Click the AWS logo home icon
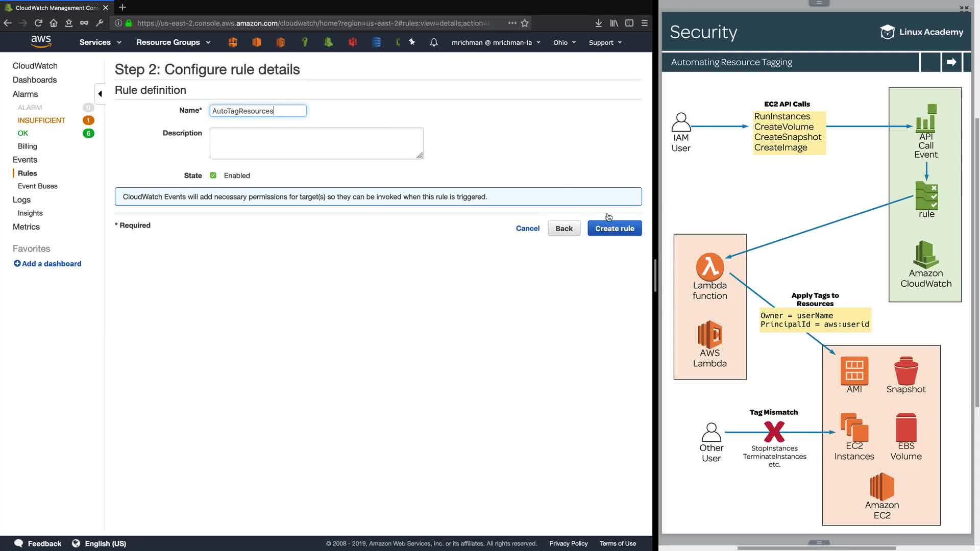This screenshot has height=551, width=980. click(x=41, y=42)
